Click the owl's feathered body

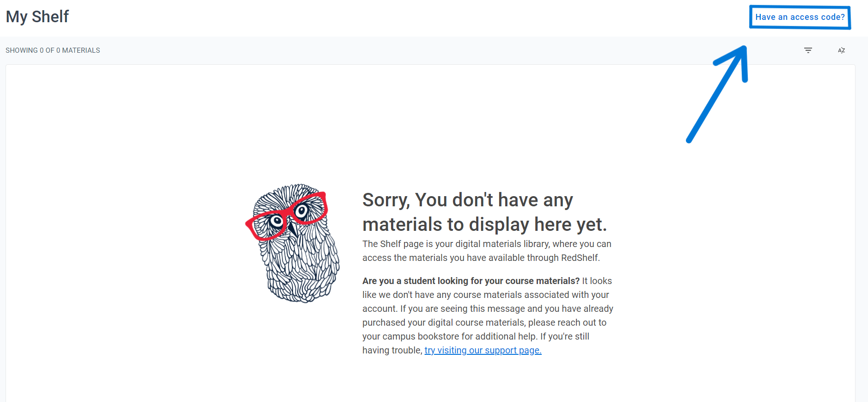click(x=300, y=268)
